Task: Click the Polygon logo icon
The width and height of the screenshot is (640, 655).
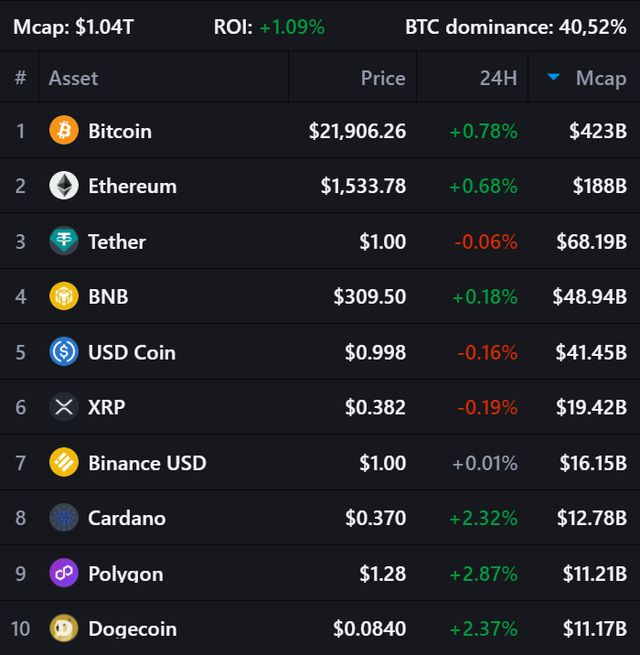Action: click(x=64, y=573)
